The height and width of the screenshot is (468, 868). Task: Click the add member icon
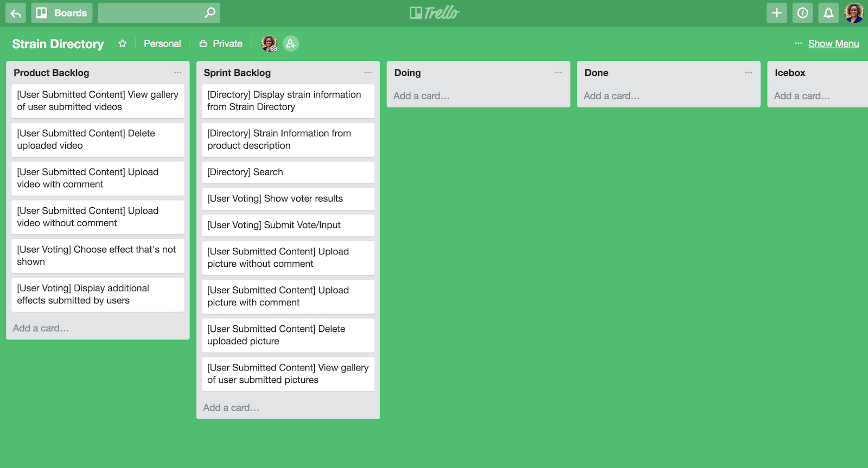pyautogui.click(x=291, y=43)
